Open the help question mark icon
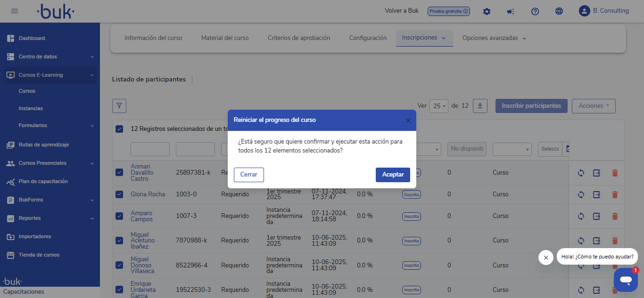 535,11
